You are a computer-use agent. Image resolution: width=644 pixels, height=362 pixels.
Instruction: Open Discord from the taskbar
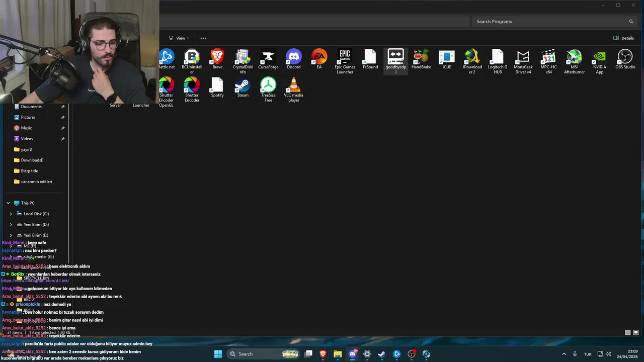click(353, 354)
